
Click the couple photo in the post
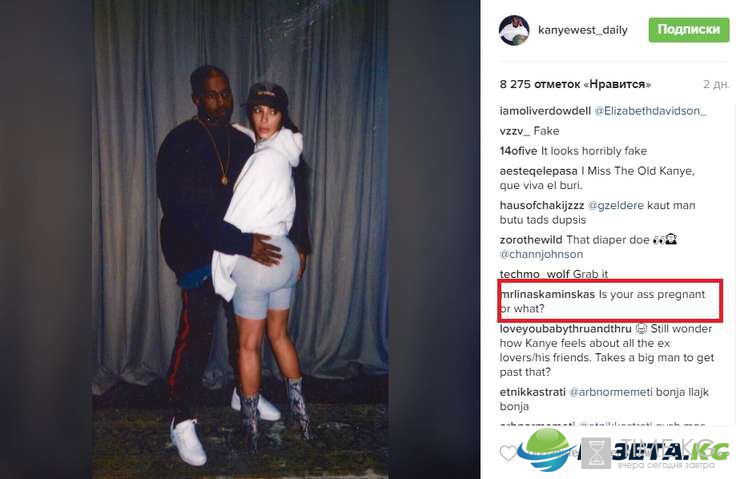coord(240,240)
